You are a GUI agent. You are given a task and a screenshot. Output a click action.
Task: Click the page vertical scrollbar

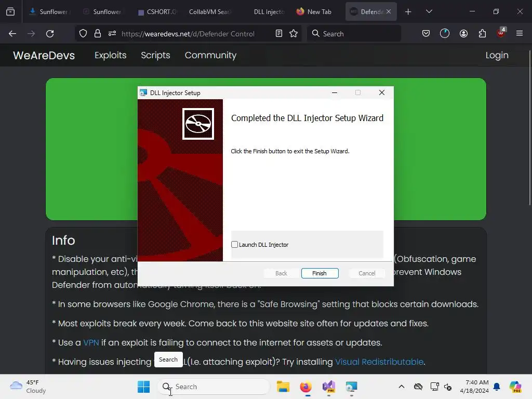[529, 128]
